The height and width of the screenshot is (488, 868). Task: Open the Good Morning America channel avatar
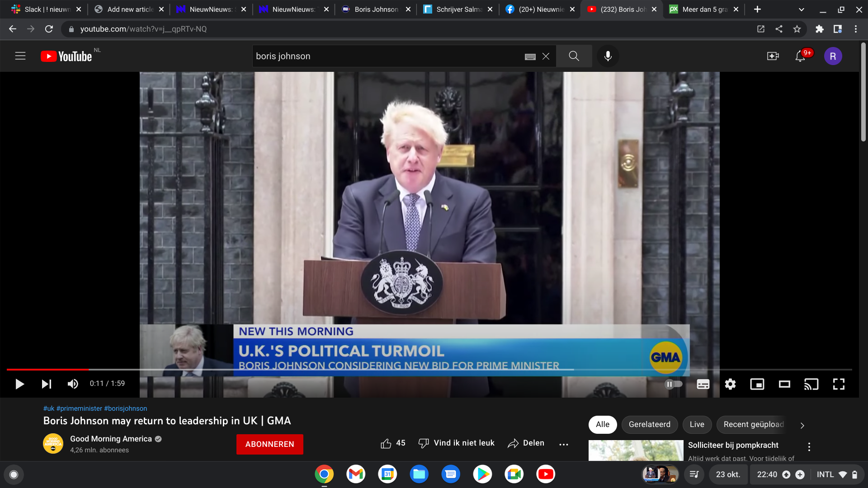pyautogui.click(x=53, y=443)
